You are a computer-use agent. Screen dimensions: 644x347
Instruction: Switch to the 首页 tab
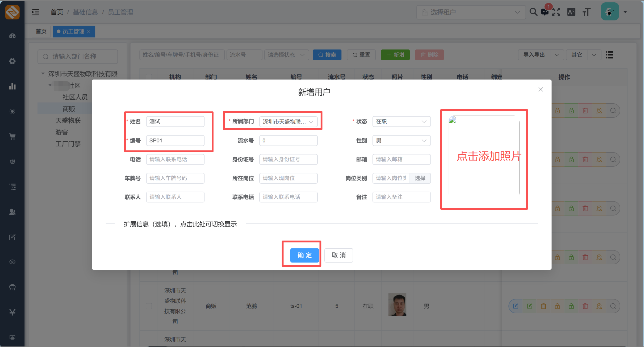coord(41,31)
